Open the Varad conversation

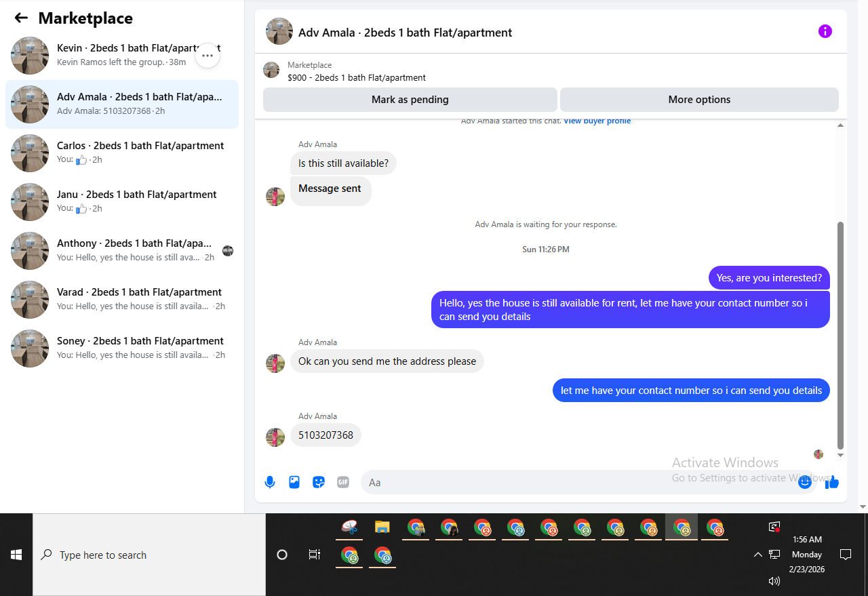pyautogui.click(x=122, y=300)
